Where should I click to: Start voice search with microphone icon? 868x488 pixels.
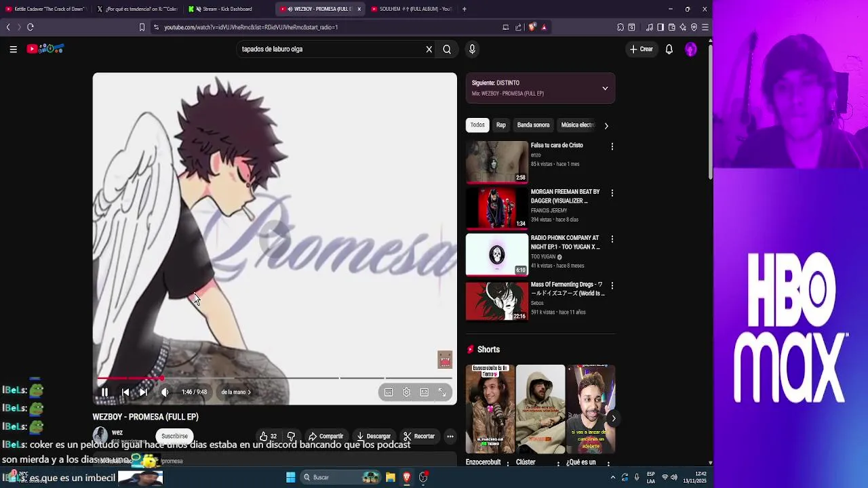(472, 49)
